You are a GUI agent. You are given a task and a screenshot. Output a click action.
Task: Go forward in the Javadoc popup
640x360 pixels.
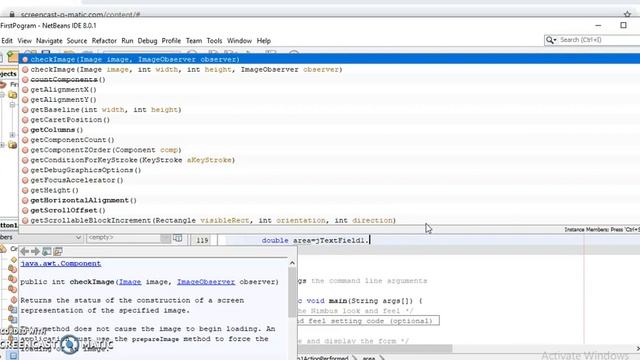click(x=36, y=251)
